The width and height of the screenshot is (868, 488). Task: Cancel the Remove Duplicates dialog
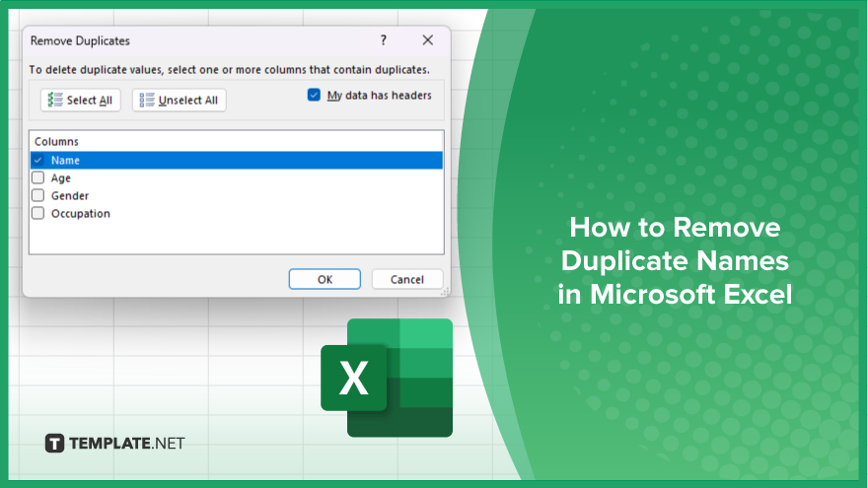pos(406,279)
